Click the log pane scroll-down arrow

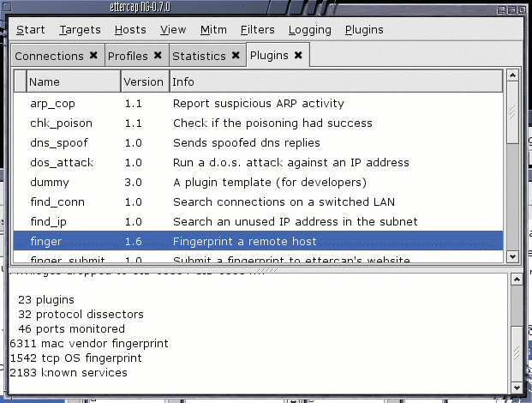pyautogui.click(x=517, y=387)
